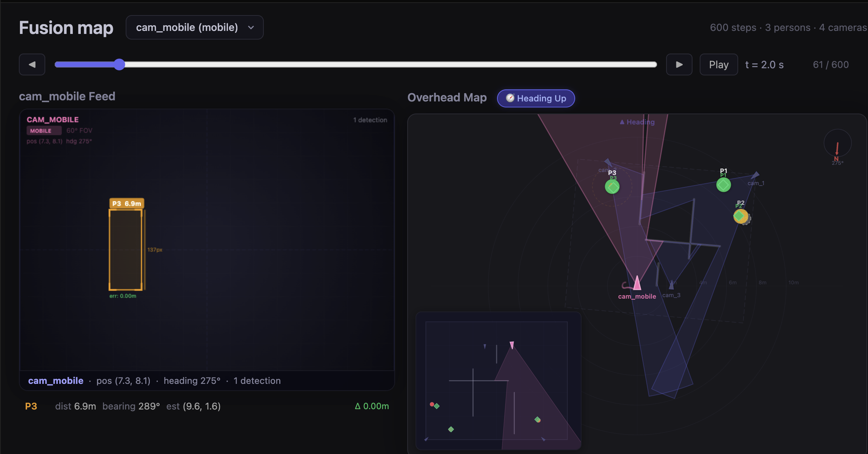Click the cam_3 camera arrow icon
This screenshot has height=454, width=868.
671,285
